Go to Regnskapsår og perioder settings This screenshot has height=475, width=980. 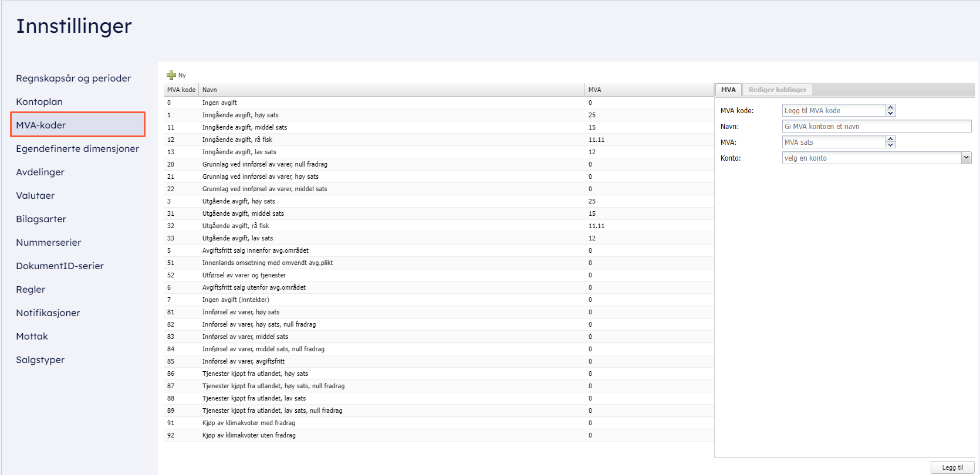(x=73, y=78)
